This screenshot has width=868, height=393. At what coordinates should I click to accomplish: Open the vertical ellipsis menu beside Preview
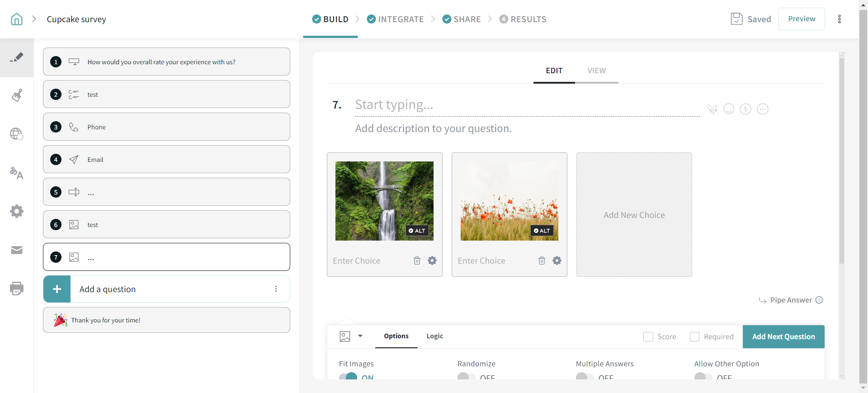tap(840, 19)
